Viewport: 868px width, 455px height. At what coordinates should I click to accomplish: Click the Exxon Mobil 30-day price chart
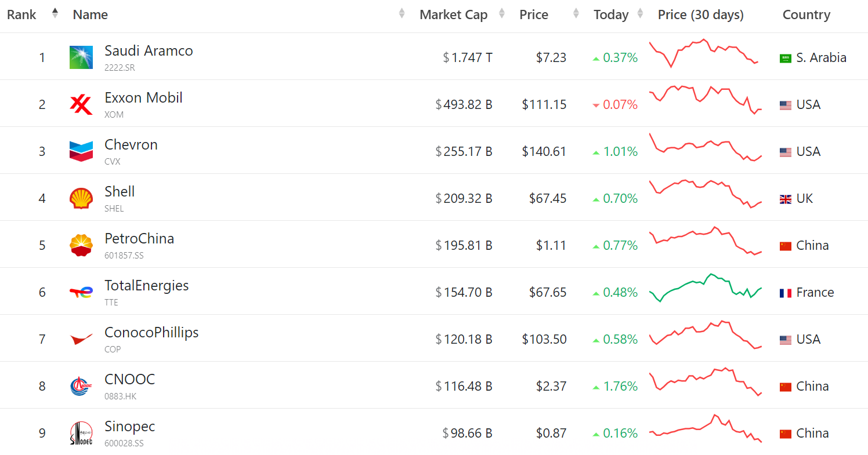pos(705,99)
